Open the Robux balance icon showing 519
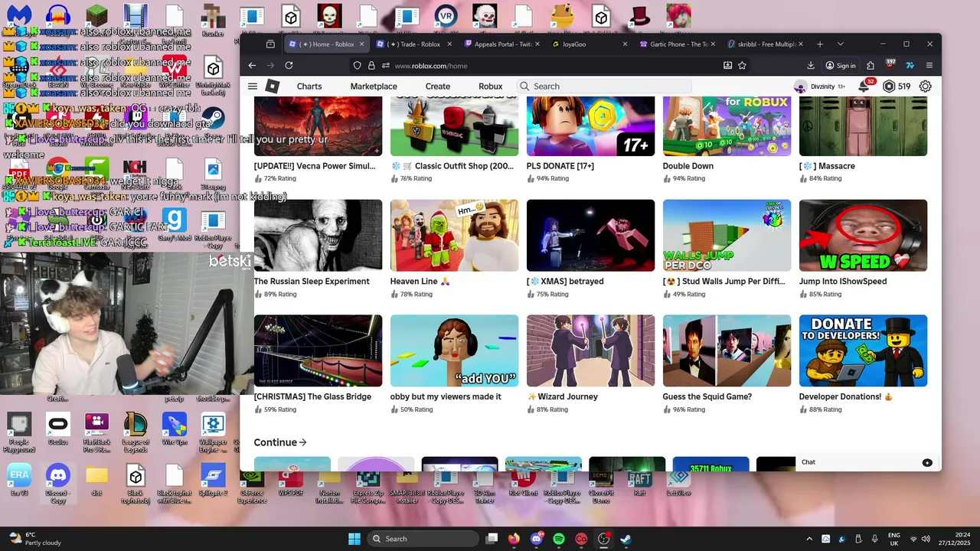 (x=889, y=86)
